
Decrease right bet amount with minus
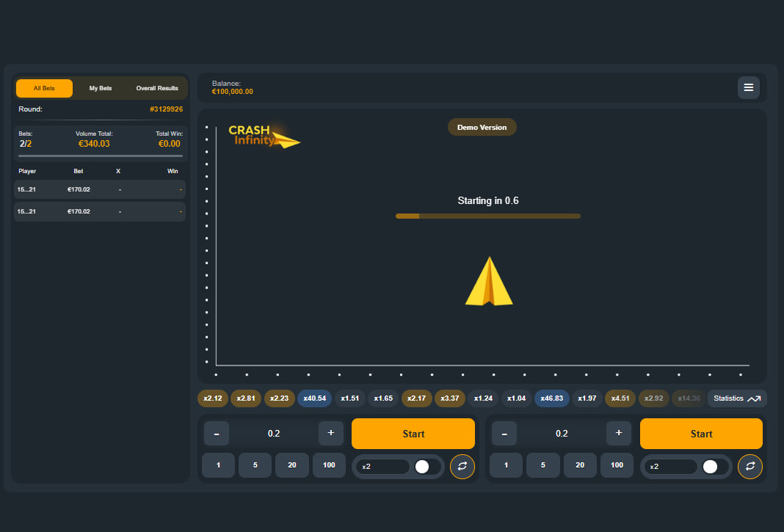pyautogui.click(x=504, y=434)
